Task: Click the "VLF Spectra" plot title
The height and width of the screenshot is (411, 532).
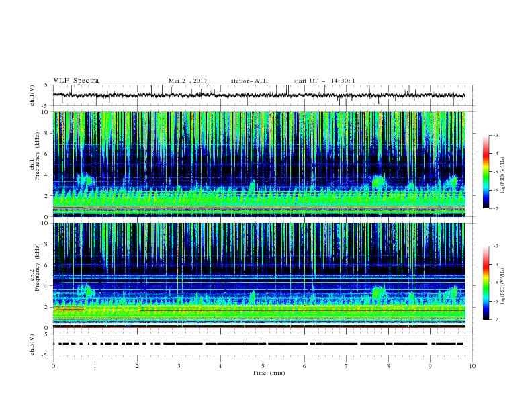Action: click(x=76, y=81)
